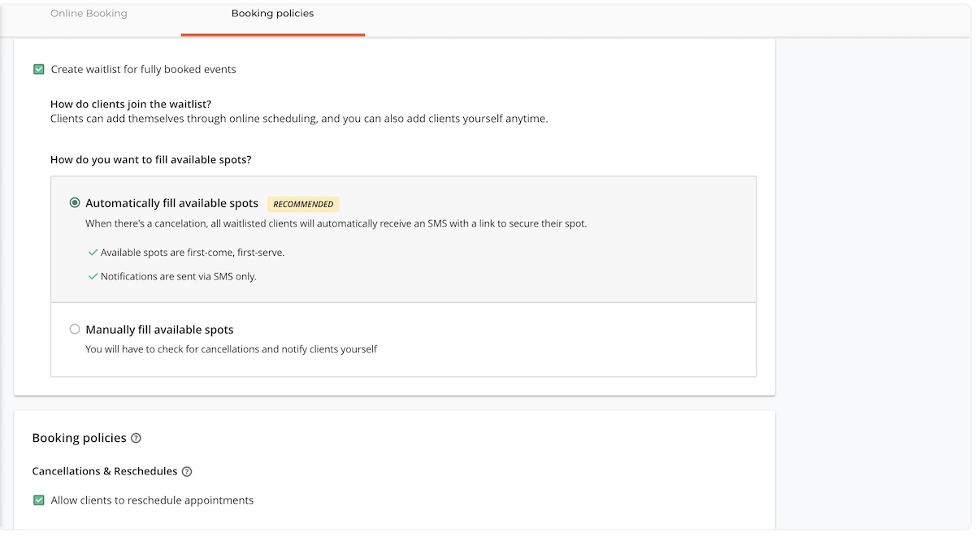This screenshot has height=554, width=980.
Task: Click the yellow RECOMMENDED badge
Action: tap(303, 204)
